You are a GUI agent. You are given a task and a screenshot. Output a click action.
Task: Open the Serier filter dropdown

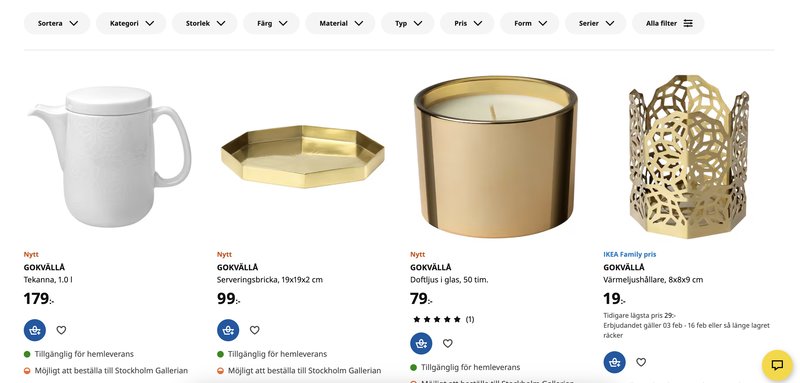point(595,23)
